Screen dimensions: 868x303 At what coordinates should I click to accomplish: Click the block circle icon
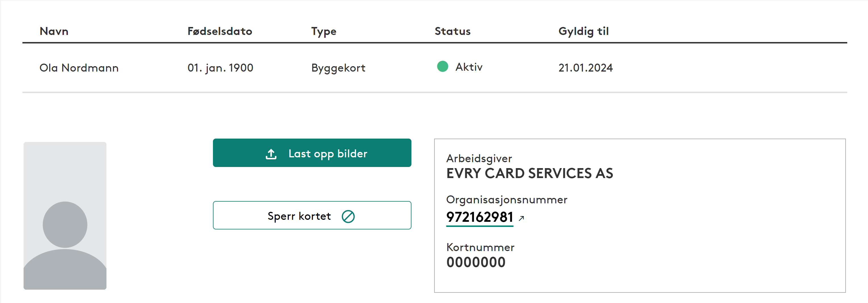pyautogui.click(x=348, y=216)
